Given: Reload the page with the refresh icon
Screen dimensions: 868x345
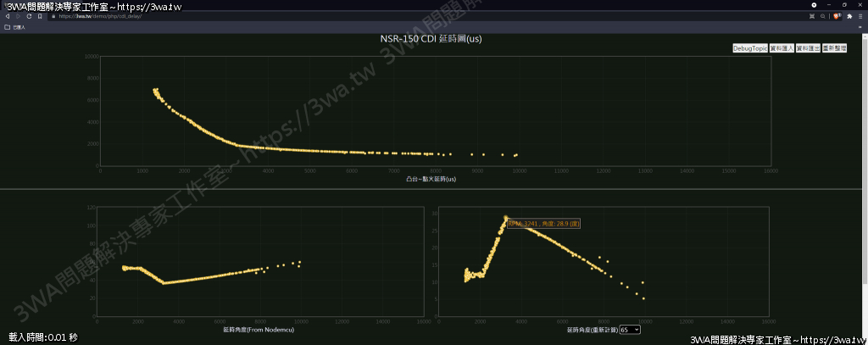Looking at the screenshot, I should (x=30, y=16).
